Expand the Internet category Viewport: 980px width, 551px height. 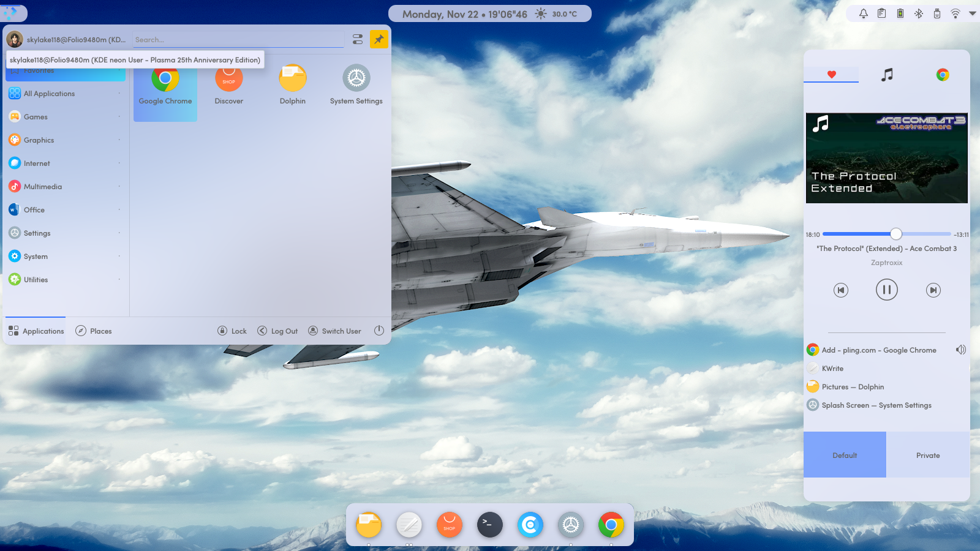(66, 163)
